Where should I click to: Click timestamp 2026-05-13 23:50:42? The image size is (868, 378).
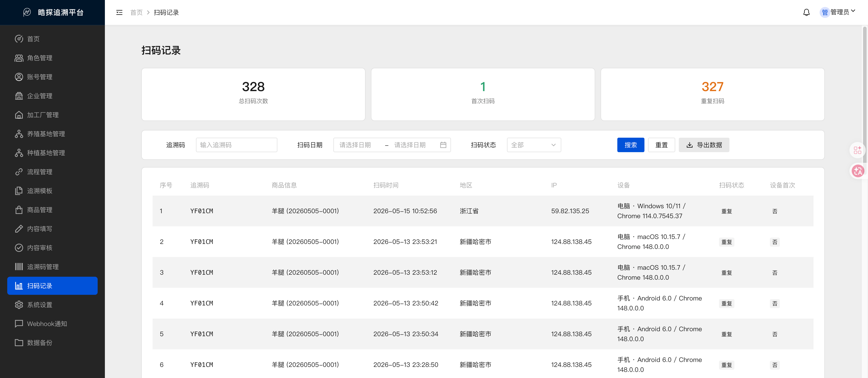click(406, 303)
